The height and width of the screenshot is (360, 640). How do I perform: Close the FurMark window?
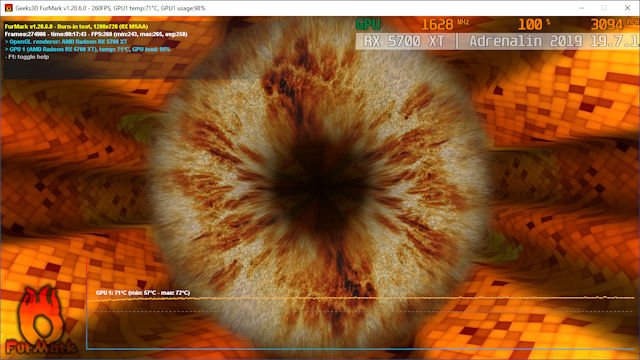tap(627, 8)
